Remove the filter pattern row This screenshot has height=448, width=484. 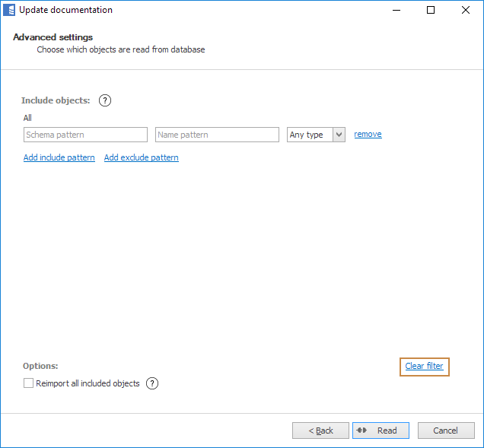tap(368, 134)
